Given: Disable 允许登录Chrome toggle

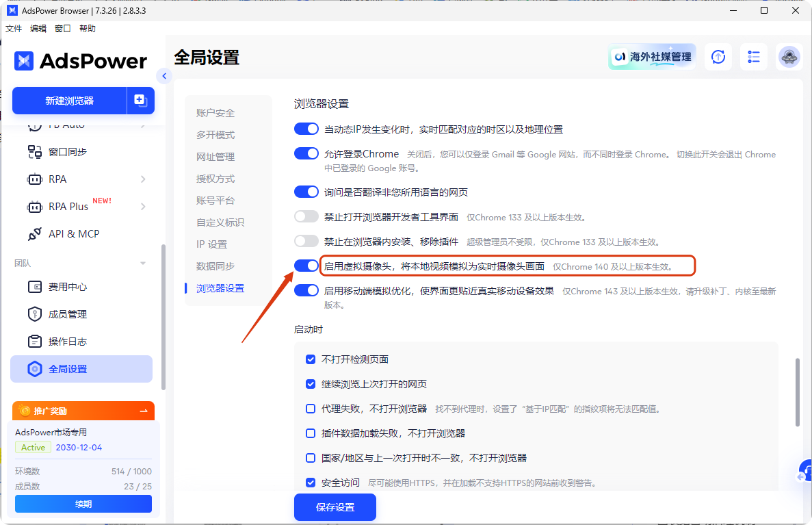Looking at the screenshot, I should [306, 153].
